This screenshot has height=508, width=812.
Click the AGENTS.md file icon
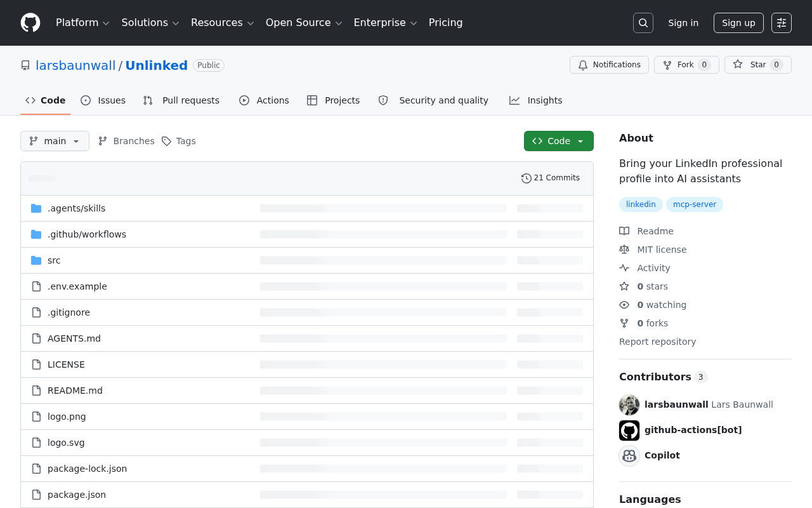(36, 338)
